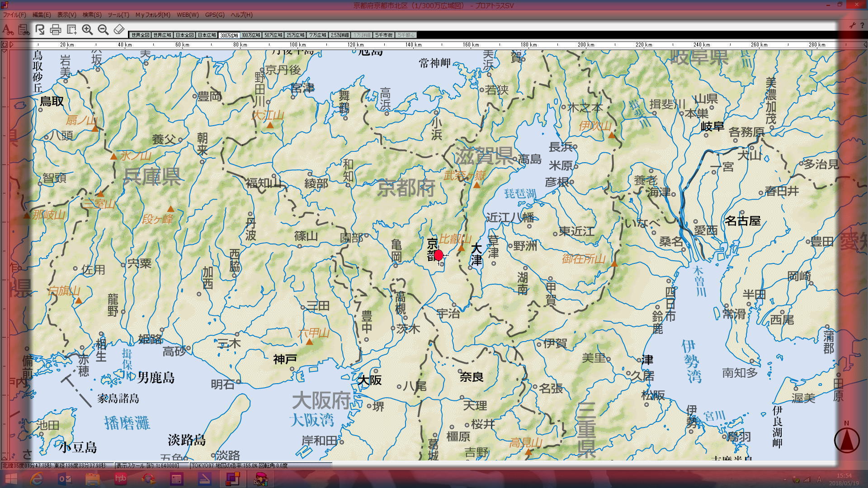Switch to 世界全図 map scale tab
868x488 pixels.
point(140,35)
